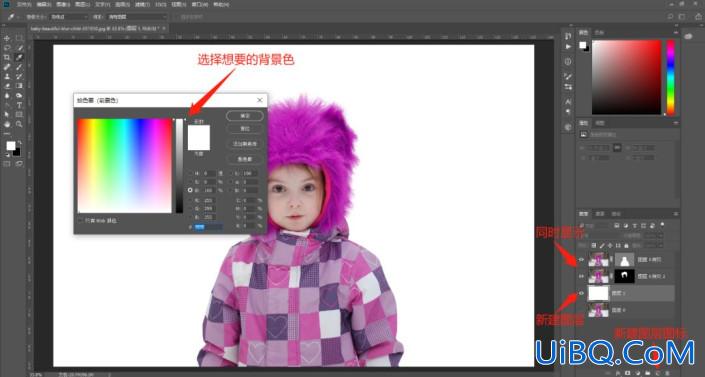Click the hex color input field
Viewport: 705px width, 377px height.
click(x=208, y=228)
